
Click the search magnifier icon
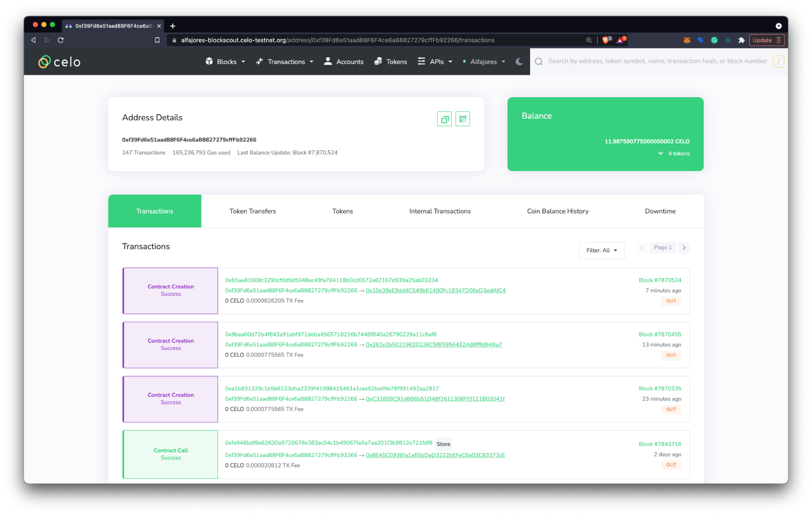click(539, 61)
